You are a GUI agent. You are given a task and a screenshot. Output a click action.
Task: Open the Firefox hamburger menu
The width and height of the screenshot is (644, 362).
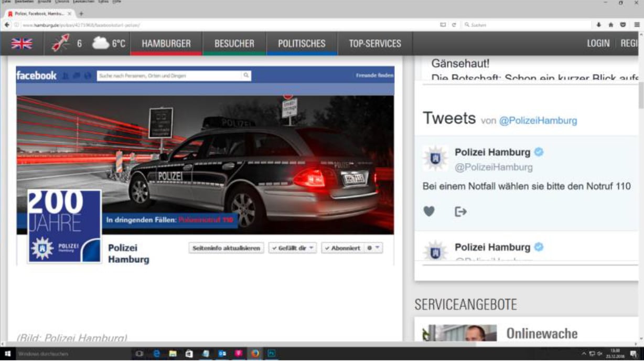pos(636,25)
